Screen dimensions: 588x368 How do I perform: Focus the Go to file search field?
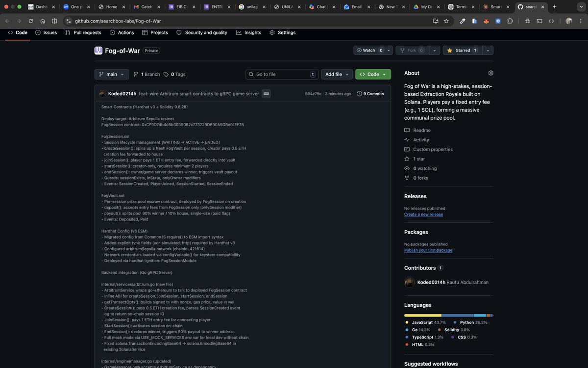tap(282, 75)
